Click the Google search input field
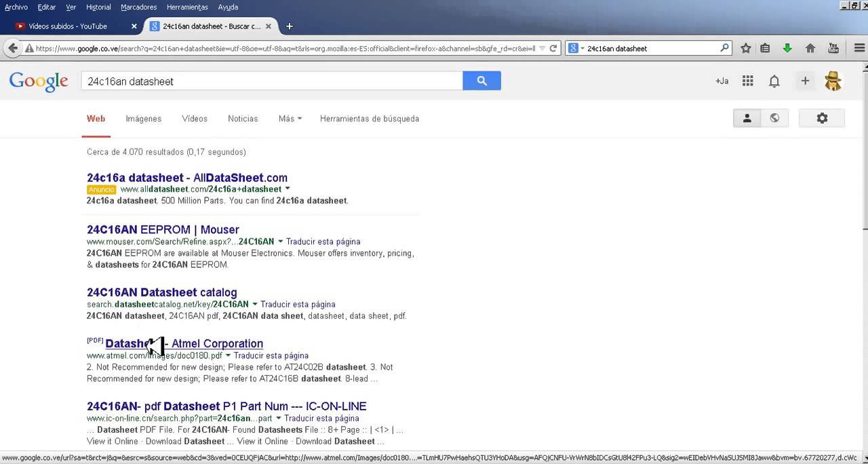This screenshot has width=868, height=464. click(x=272, y=81)
